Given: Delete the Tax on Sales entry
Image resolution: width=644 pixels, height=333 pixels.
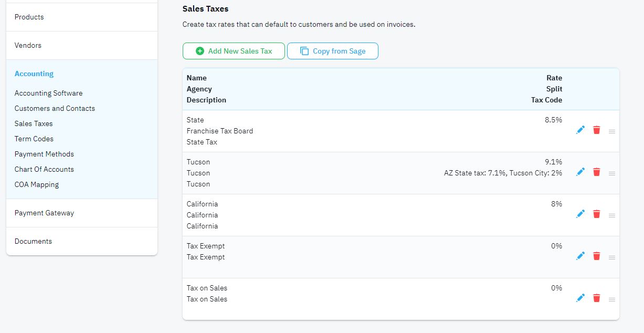Looking at the screenshot, I should pos(596,298).
